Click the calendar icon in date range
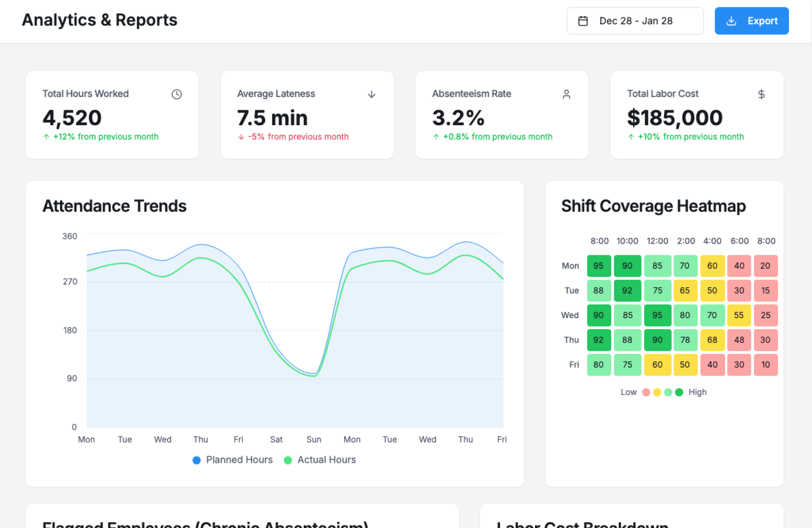The height and width of the screenshot is (528, 812). pos(583,21)
